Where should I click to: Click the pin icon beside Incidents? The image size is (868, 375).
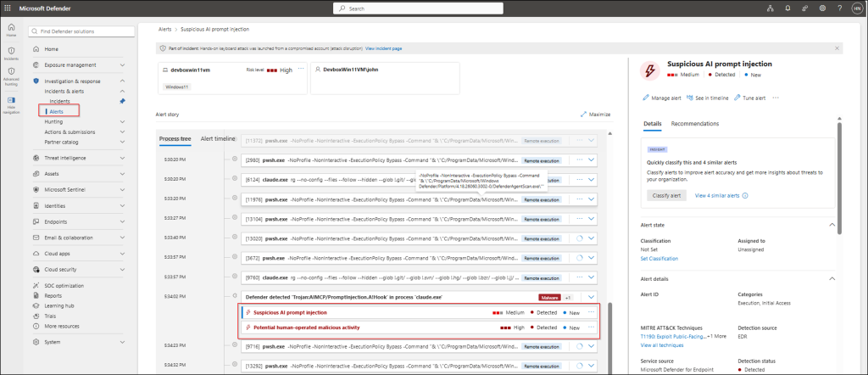[x=122, y=101]
